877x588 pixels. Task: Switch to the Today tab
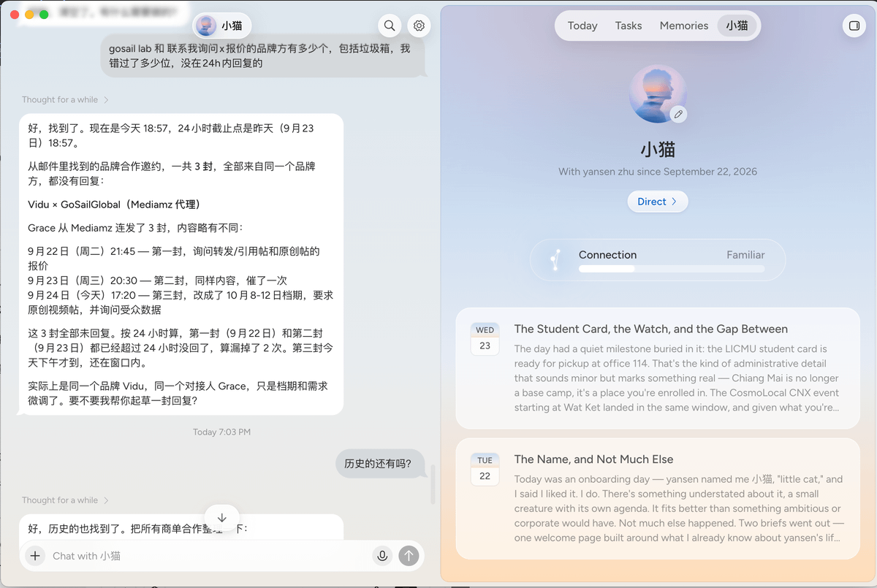pyautogui.click(x=582, y=26)
